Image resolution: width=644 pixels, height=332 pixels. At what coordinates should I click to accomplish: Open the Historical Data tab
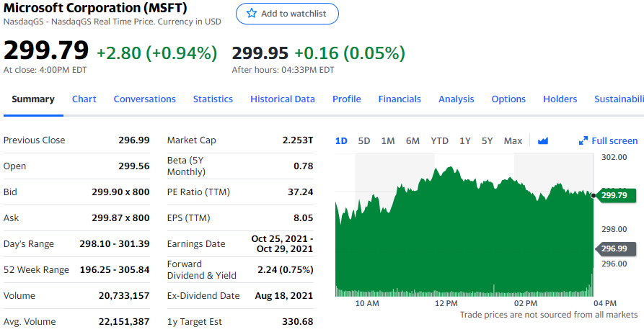tap(283, 99)
